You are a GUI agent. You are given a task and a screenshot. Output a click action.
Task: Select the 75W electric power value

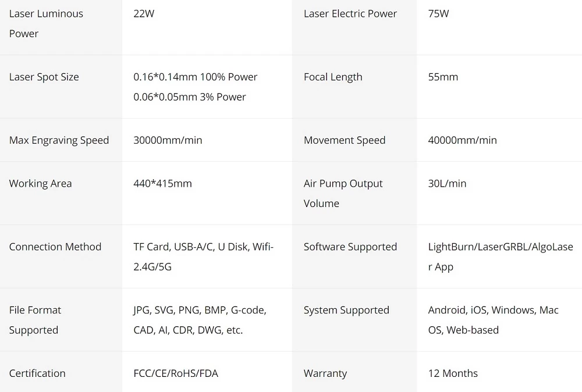pyautogui.click(x=438, y=14)
